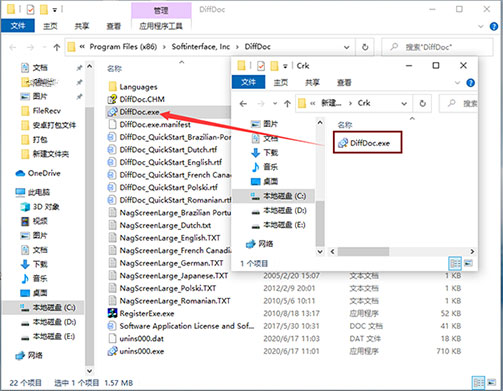The width and height of the screenshot is (503, 391).
Task: Expand the ribbon in the main window
Action: (481, 26)
